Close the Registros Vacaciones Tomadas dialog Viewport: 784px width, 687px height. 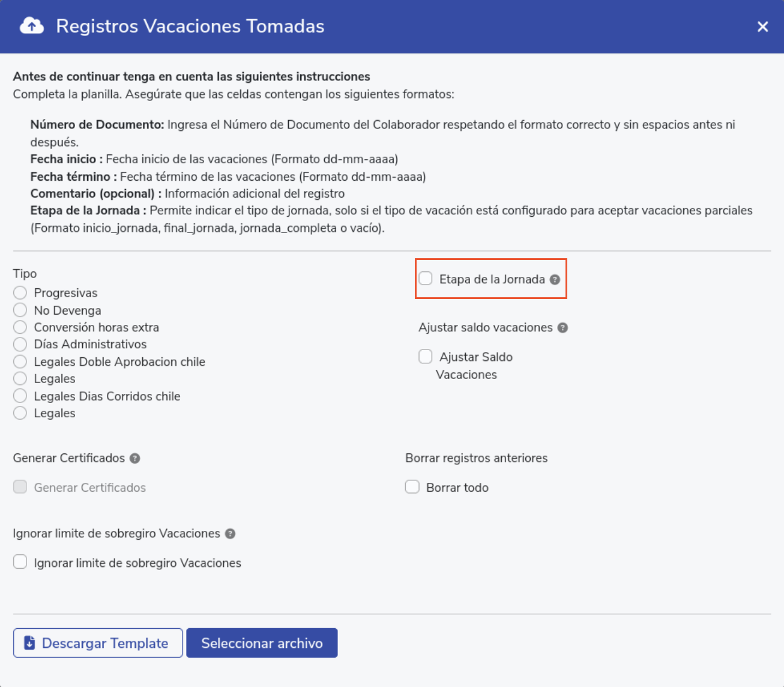click(762, 26)
